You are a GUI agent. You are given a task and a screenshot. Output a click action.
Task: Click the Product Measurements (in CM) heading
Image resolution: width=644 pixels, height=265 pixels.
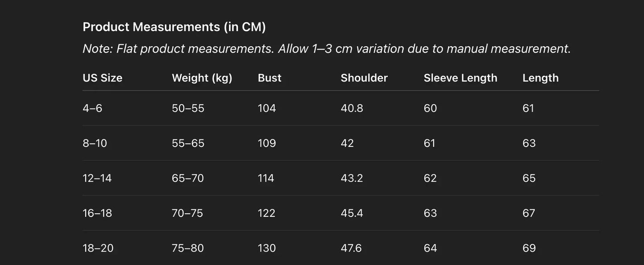(174, 27)
